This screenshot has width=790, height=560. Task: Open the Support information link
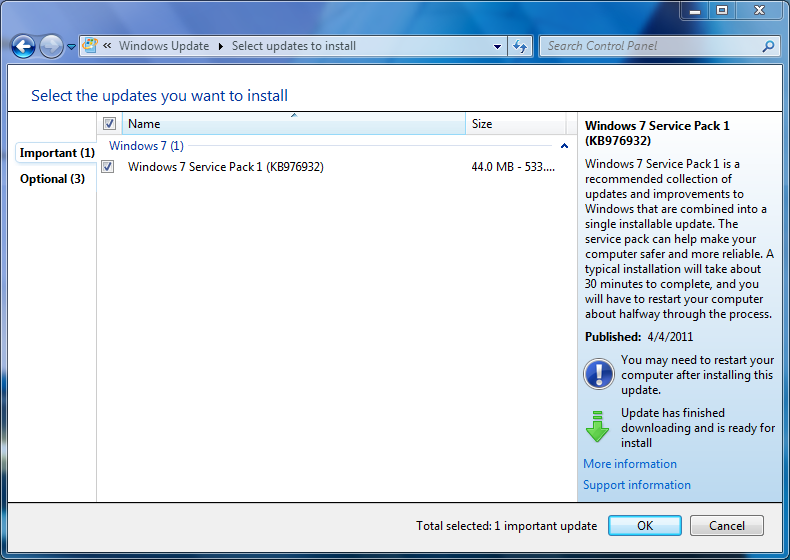pos(637,485)
